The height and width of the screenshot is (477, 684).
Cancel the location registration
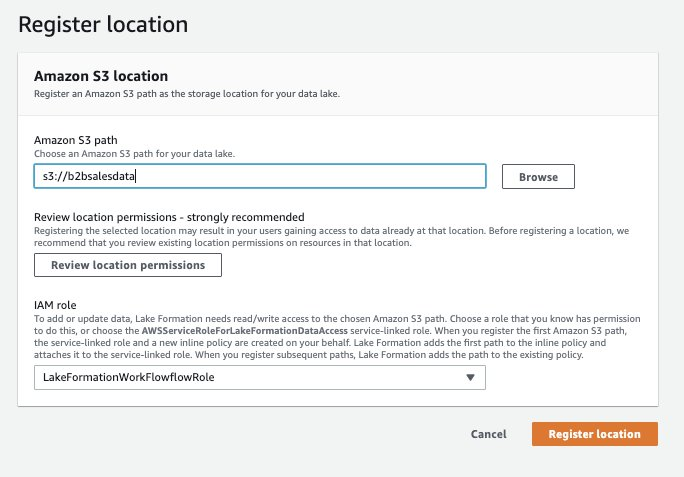click(x=488, y=434)
